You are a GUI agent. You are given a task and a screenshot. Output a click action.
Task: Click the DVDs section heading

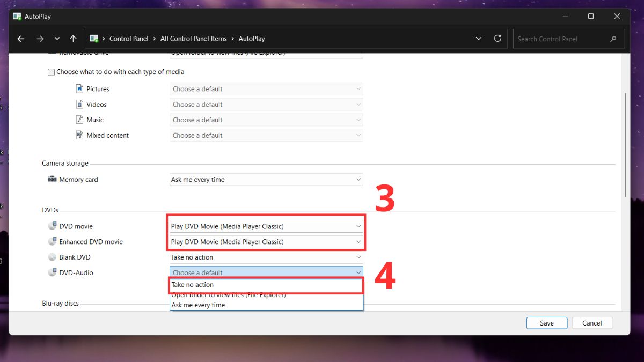(50, 210)
